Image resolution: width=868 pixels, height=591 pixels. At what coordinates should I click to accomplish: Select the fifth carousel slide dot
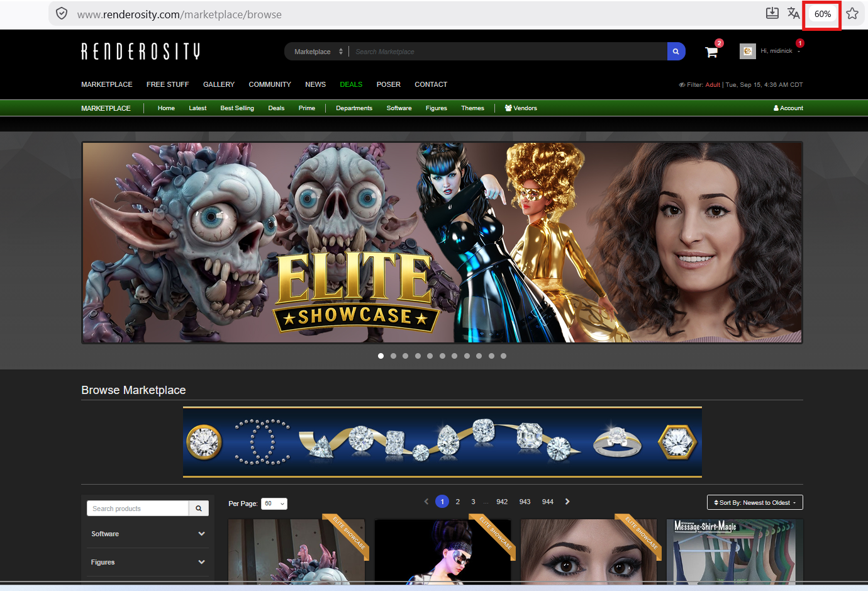[430, 356]
